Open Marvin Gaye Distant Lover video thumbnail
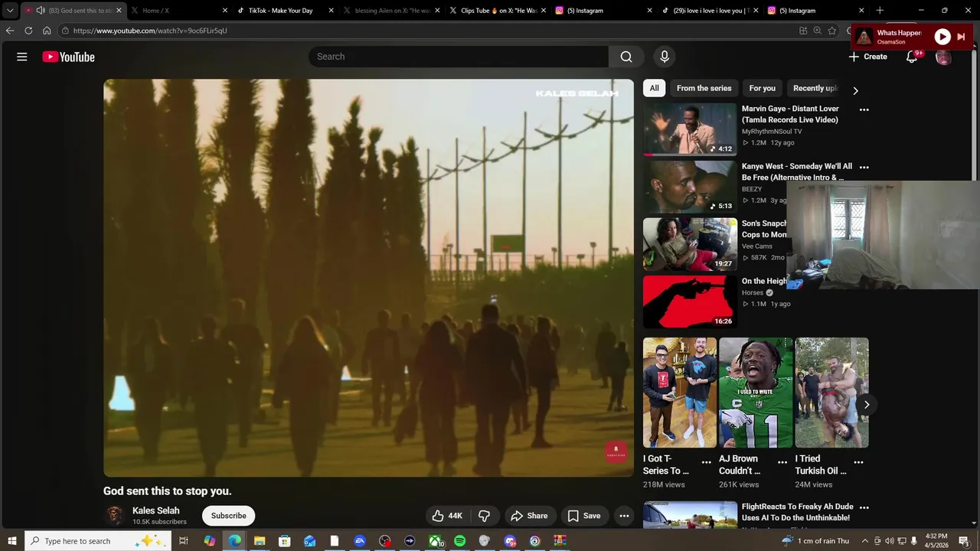The height and width of the screenshot is (551, 980). coord(690,129)
